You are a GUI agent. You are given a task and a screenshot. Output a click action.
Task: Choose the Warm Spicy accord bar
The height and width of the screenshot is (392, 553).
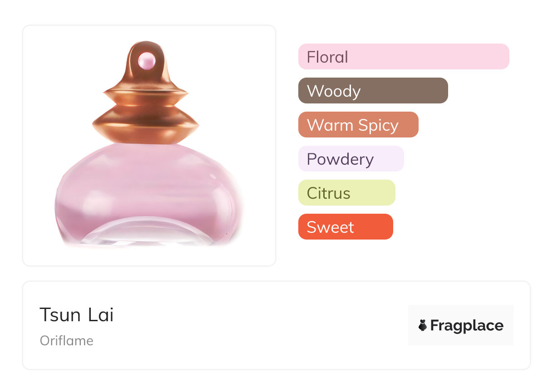pyautogui.click(x=358, y=125)
